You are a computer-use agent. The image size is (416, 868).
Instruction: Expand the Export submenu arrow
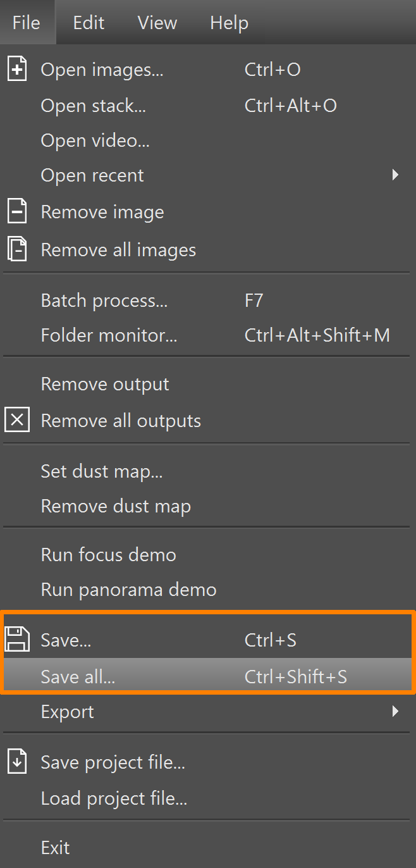tap(395, 711)
